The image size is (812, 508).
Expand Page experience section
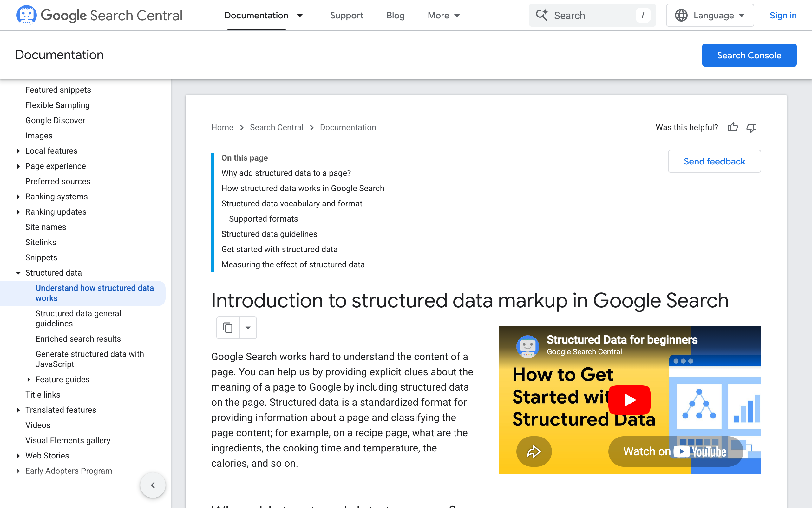[x=18, y=166]
